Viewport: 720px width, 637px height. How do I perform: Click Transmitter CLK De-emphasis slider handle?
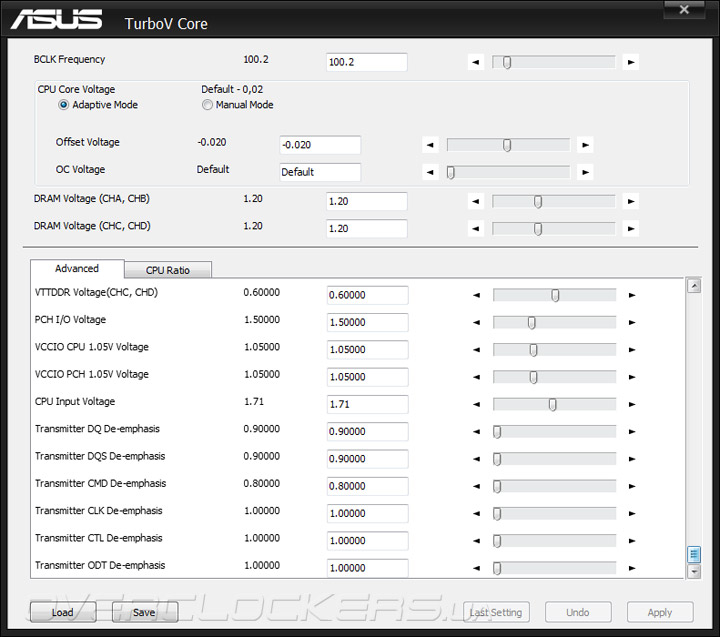[x=497, y=514]
